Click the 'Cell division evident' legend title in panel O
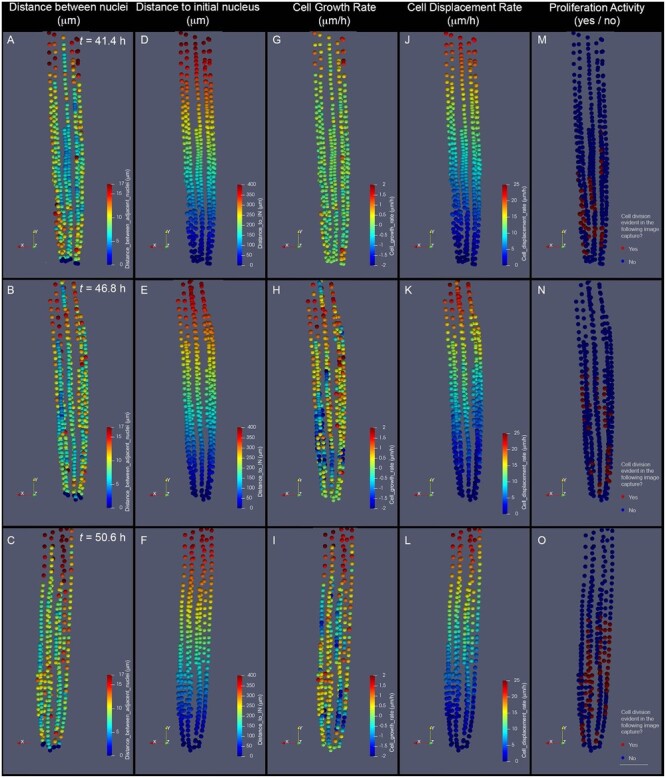Viewport: 666px width, 778px height. (x=640, y=721)
